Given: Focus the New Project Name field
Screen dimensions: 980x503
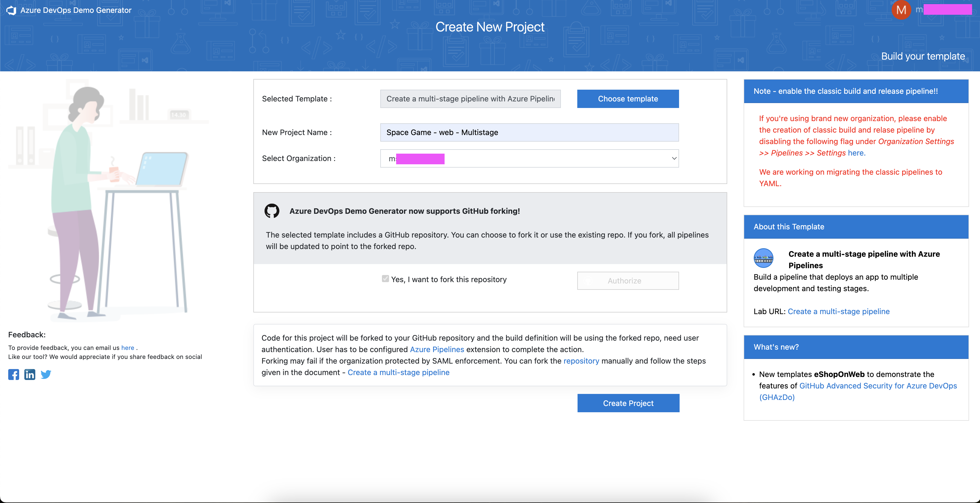Looking at the screenshot, I should (529, 132).
